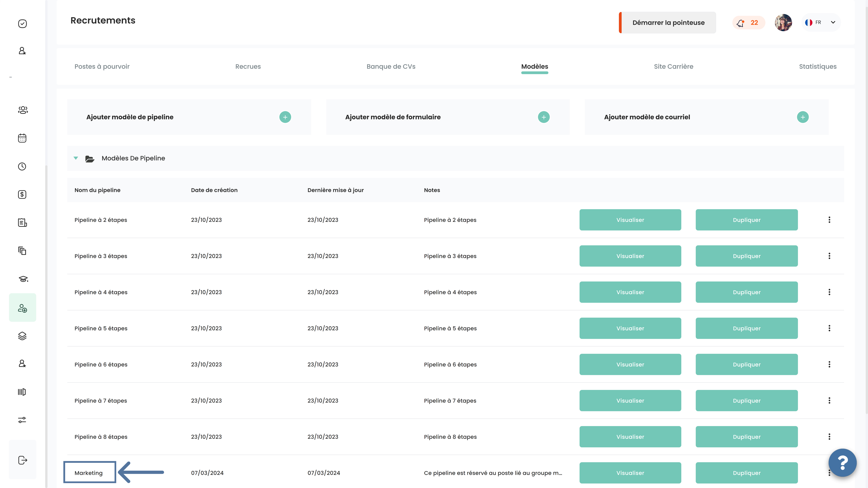The width and height of the screenshot is (868, 488).
Task: Collapse the Modèles De Pipeline section arrow
Action: pos(76,158)
